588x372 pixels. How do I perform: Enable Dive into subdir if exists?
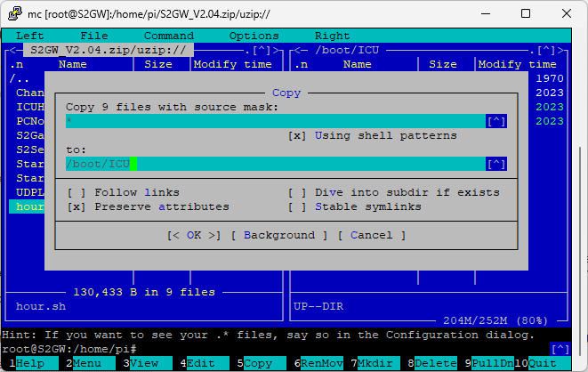(x=298, y=192)
